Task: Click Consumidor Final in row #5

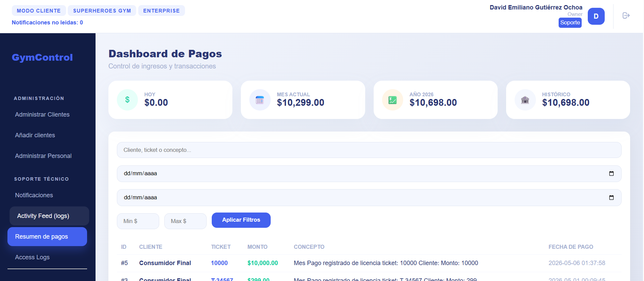Action: (x=165, y=263)
